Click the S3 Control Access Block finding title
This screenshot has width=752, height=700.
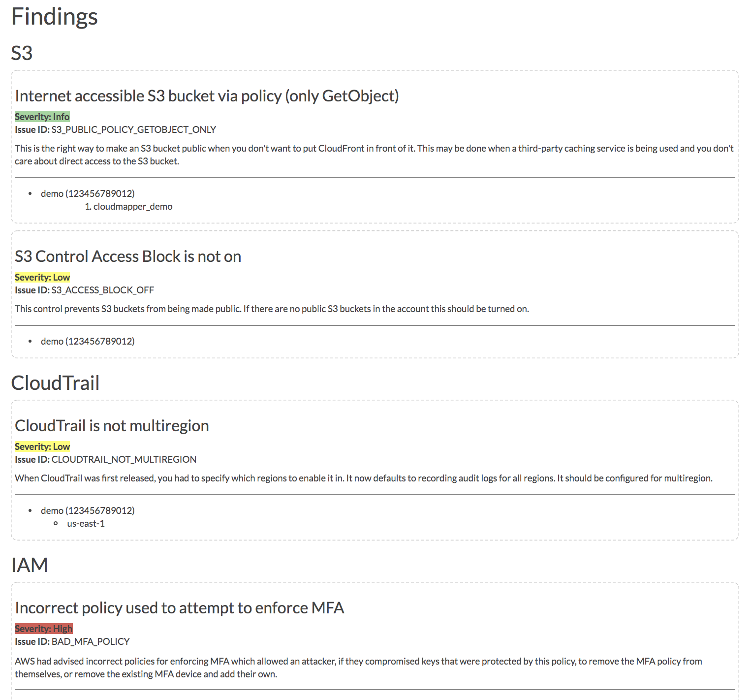tap(128, 256)
